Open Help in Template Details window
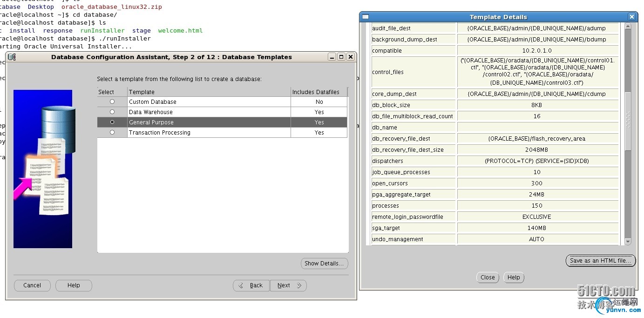 pyautogui.click(x=514, y=277)
